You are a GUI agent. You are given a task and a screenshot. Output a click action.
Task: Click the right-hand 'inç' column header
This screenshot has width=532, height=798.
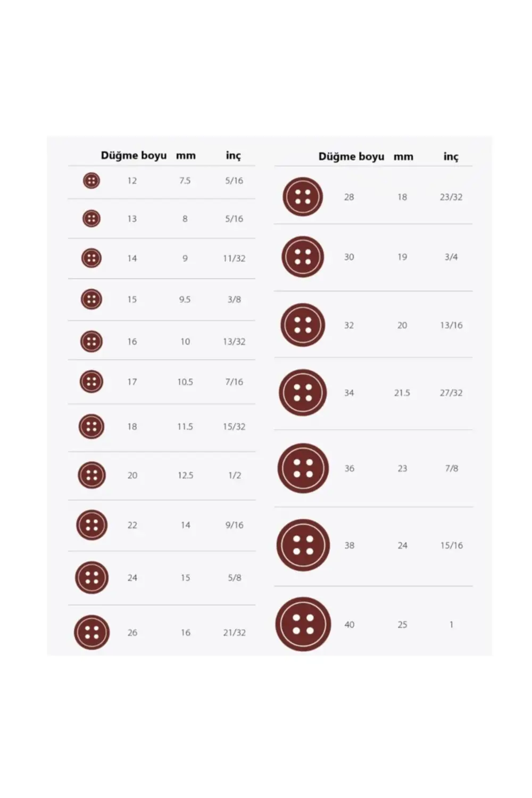[451, 156]
